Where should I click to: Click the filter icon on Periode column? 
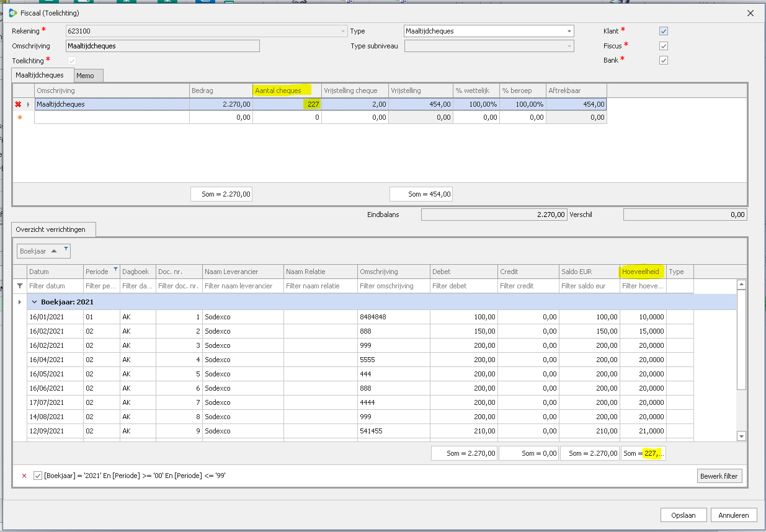pos(115,269)
